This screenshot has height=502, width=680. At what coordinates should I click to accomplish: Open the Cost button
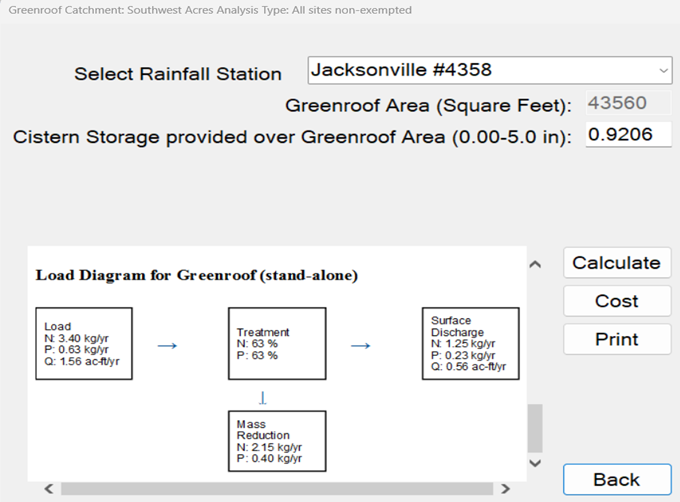click(x=616, y=301)
